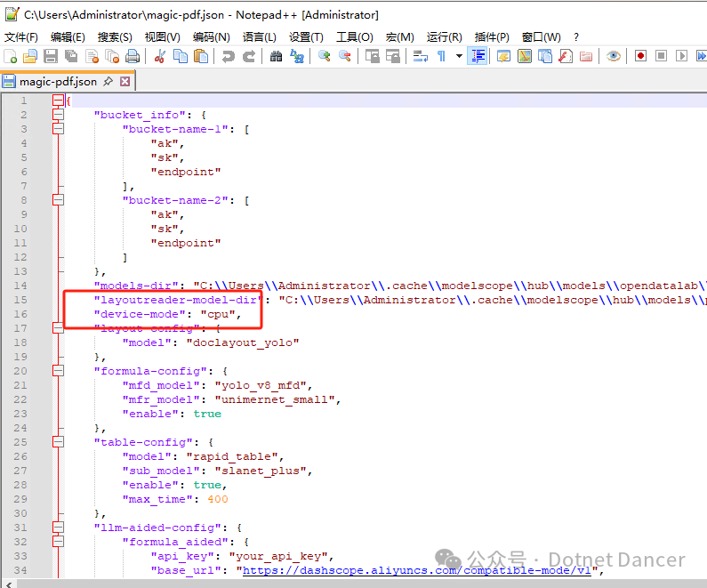The width and height of the screenshot is (707, 588).
Task: Collapse the "table-config" block fold marker
Action: pyautogui.click(x=59, y=442)
